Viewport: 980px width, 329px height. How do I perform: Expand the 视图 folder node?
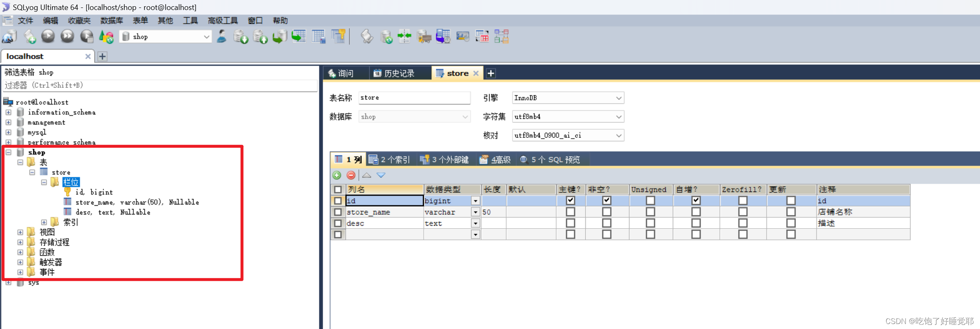(x=20, y=232)
